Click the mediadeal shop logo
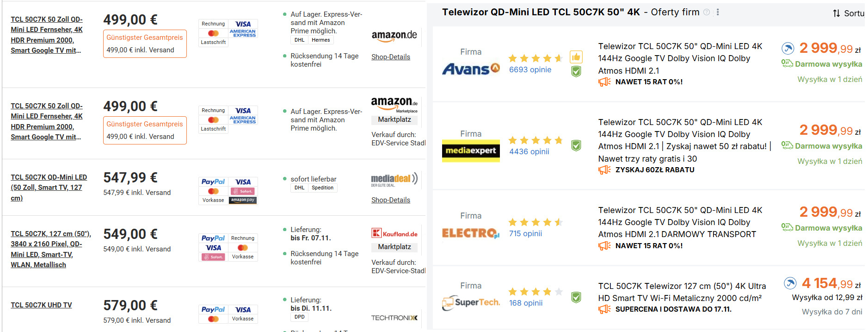This screenshot has height=332, width=868. [394, 180]
